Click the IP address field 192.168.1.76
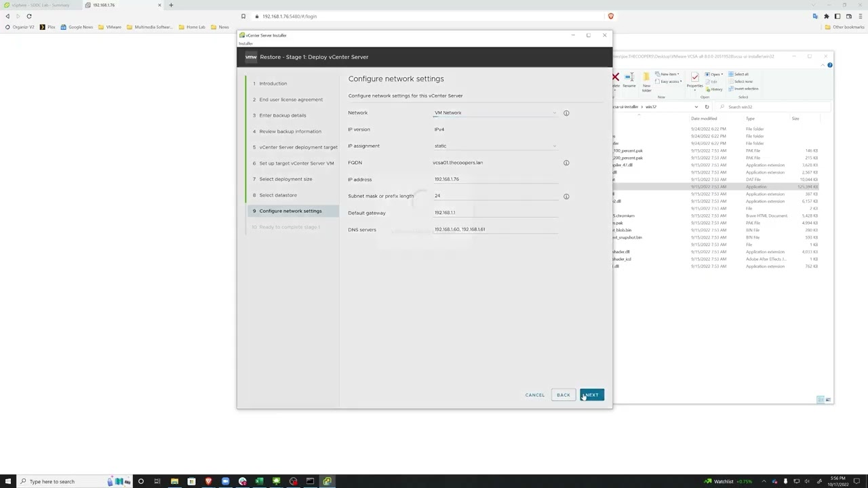868x488 pixels. pyautogui.click(x=496, y=179)
